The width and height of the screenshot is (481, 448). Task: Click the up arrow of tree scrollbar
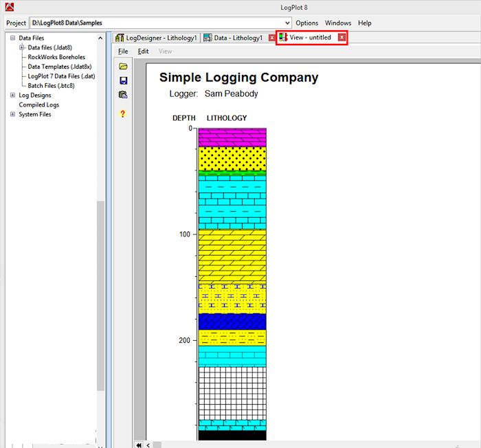100,38
